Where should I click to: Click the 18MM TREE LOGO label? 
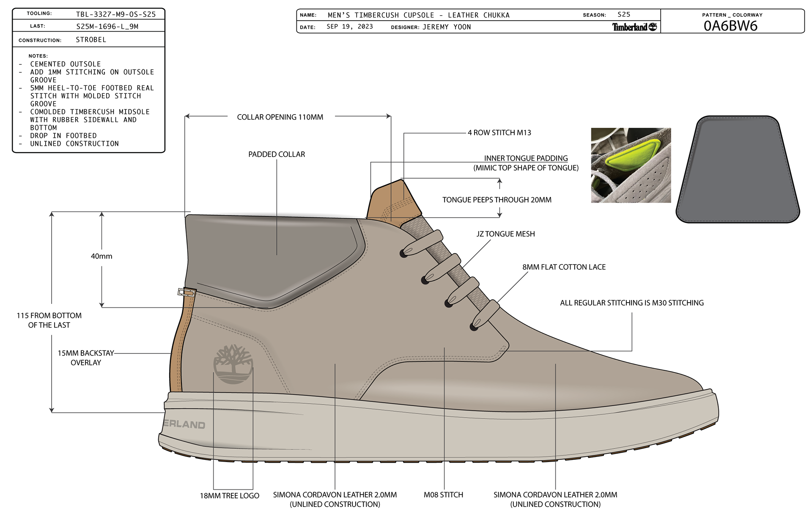coord(230,496)
